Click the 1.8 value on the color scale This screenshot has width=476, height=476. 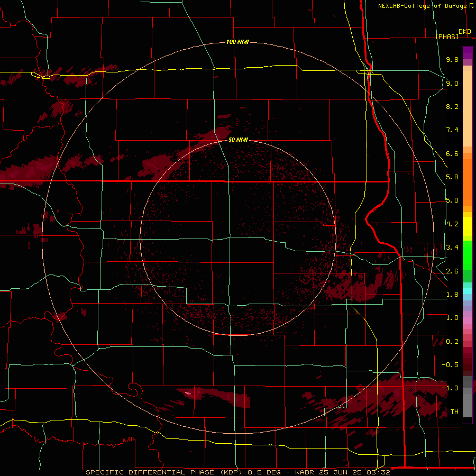452,295
